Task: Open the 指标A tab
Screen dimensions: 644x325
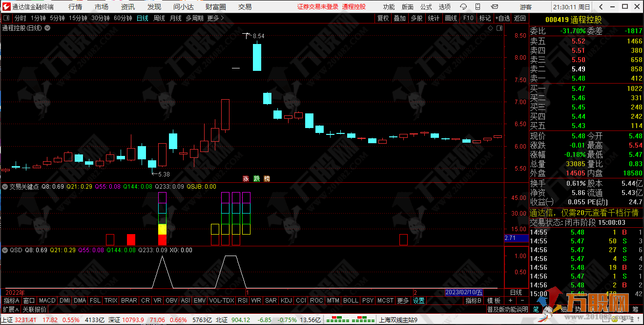Action: click(x=11, y=301)
